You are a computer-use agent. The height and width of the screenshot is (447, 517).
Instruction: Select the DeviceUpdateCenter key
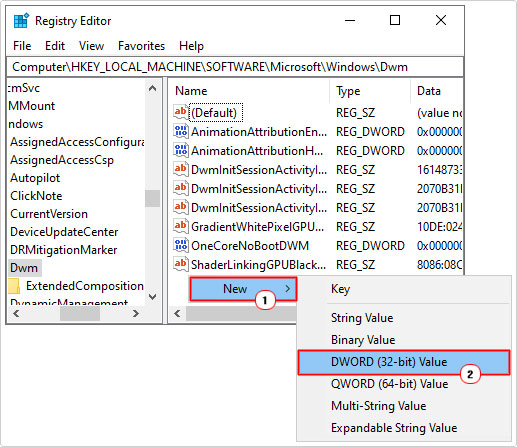(x=64, y=232)
